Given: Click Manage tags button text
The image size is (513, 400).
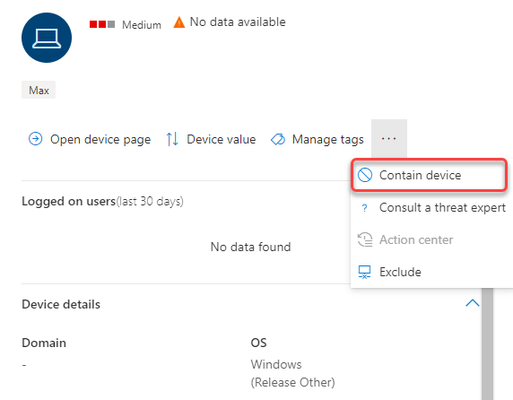Looking at the screenshot, I should pyautogui.click(x=328, y=139).
